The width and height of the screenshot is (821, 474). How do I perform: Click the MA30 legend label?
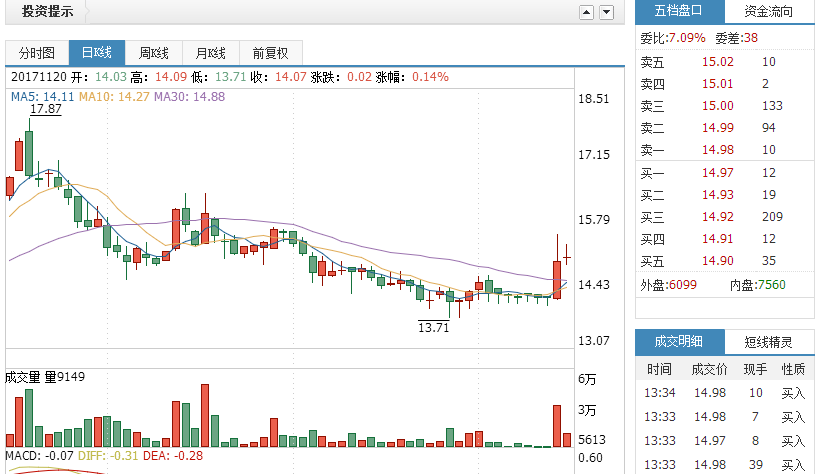pyautogui.click(x=189, y=97)
